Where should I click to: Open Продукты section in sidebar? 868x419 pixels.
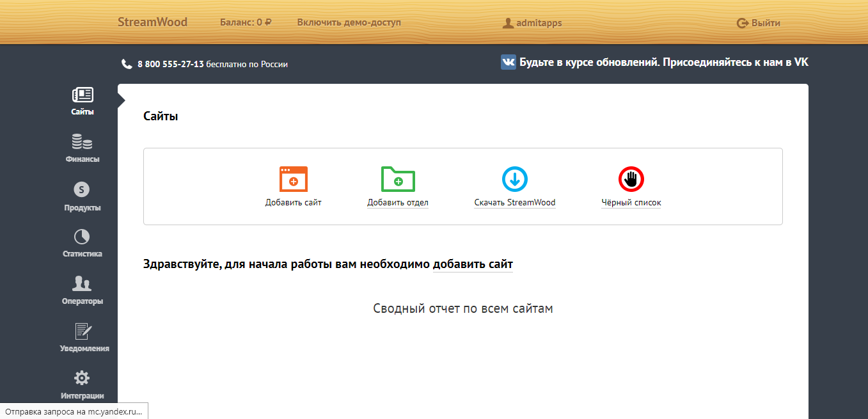point(82,190)
